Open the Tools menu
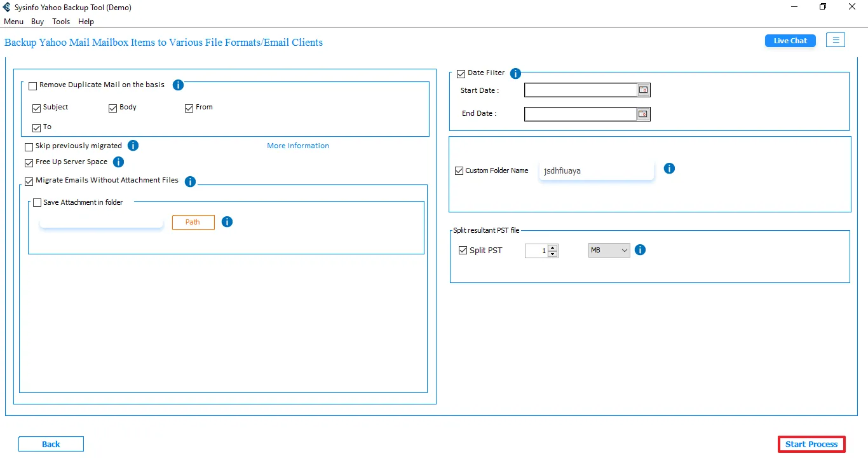The height and width of the screenshot is (463, 868). (x=61, y=22)
